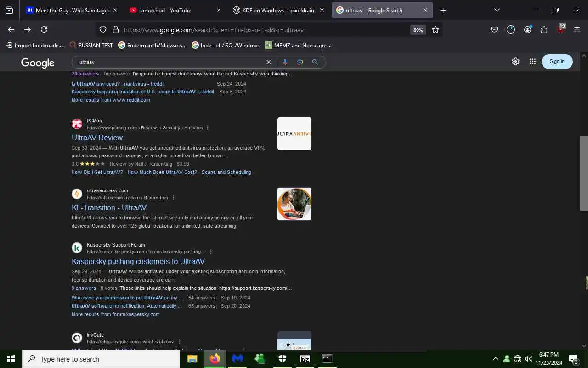Open the Firefox account icon
Screen dimensions: 588x368
[527, 29]
